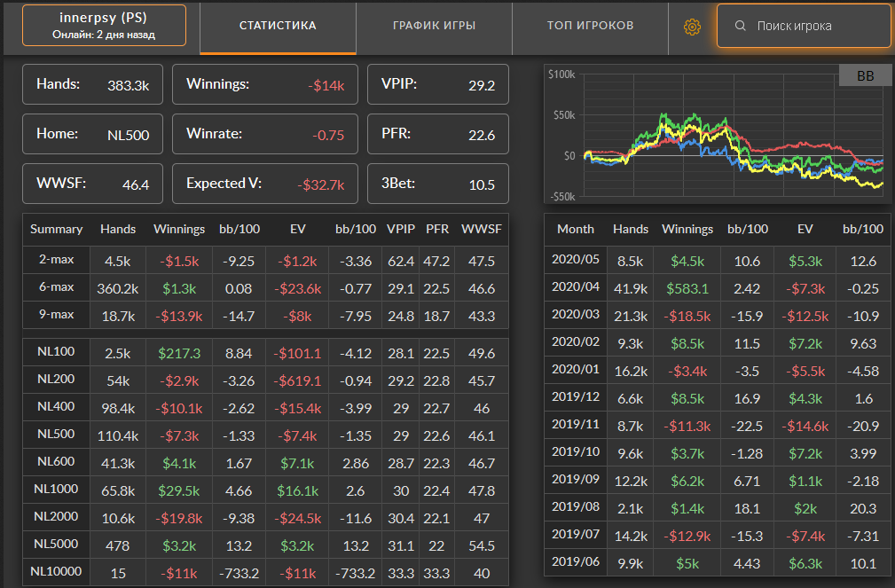Screen dimensions: 895x588
Task: Select the WWSF 46.4 stat box
Action: tap(92, 184)
